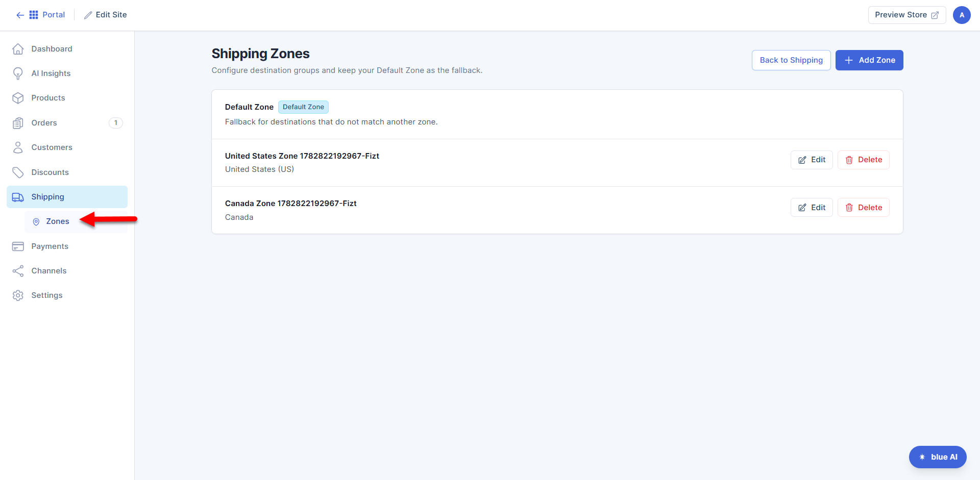The width and height of the screenshot is (980, 480).
Task: Open the blue AI assistant
Action: click(x=938, y=457)
